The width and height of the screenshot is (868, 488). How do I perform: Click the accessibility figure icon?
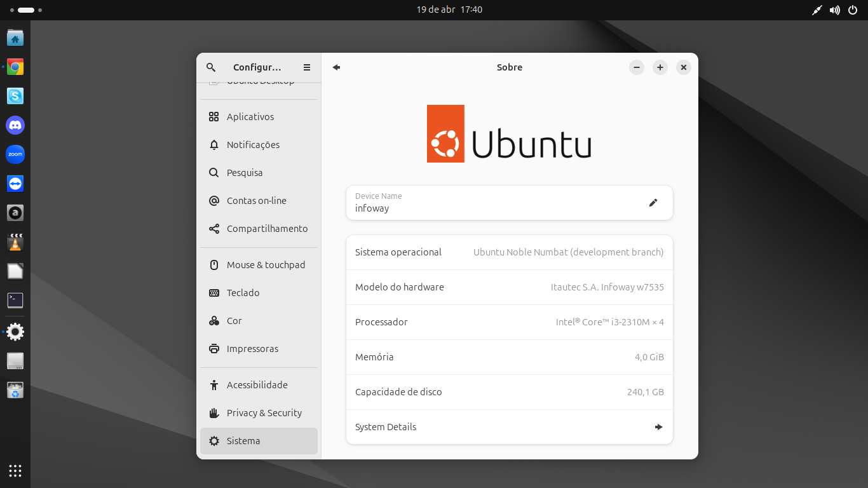214,385
